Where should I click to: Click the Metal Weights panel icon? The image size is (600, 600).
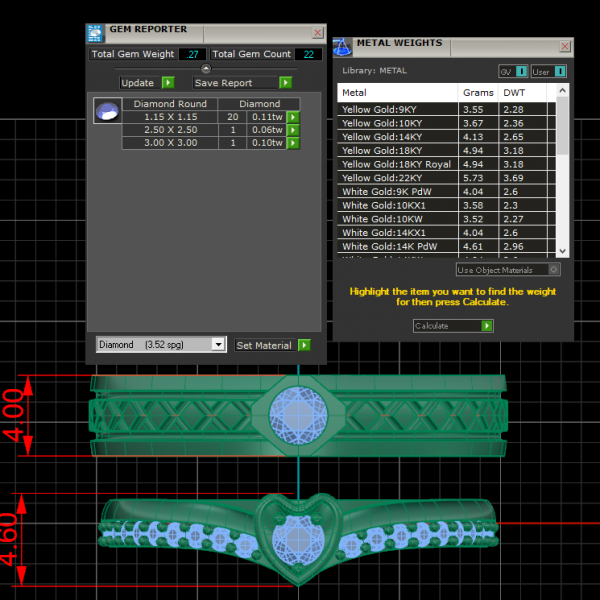(x=342, y=45)
